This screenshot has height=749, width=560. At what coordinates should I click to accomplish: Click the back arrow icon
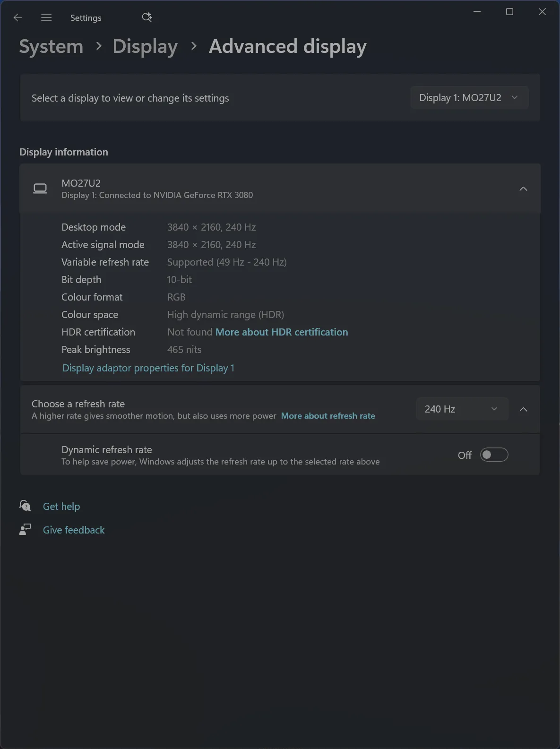18,17
